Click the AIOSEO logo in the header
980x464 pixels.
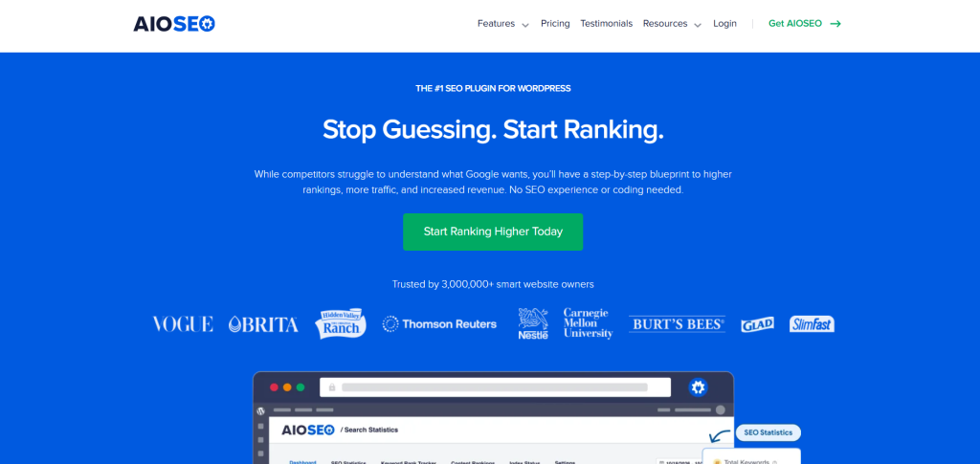(174, 24)
